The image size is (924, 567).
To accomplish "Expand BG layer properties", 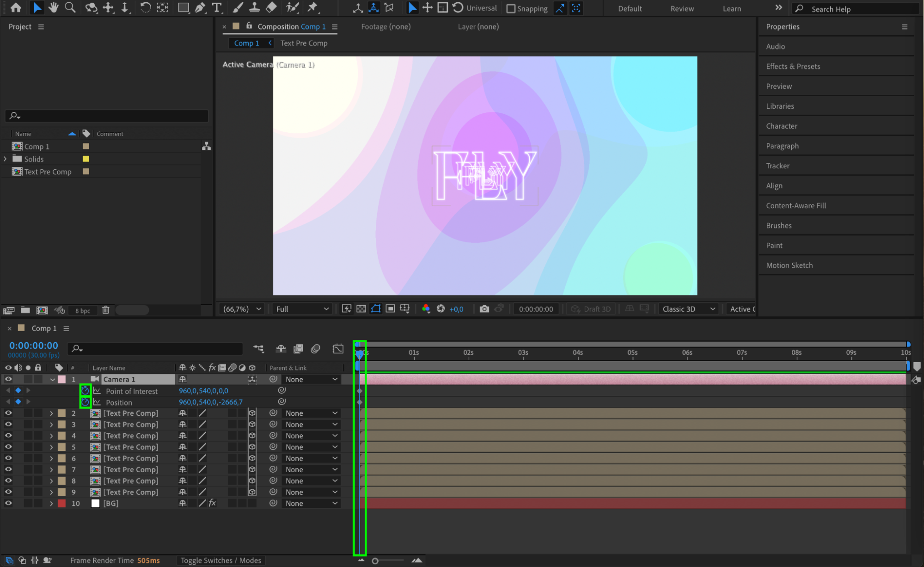I will (x=51, y=503).
